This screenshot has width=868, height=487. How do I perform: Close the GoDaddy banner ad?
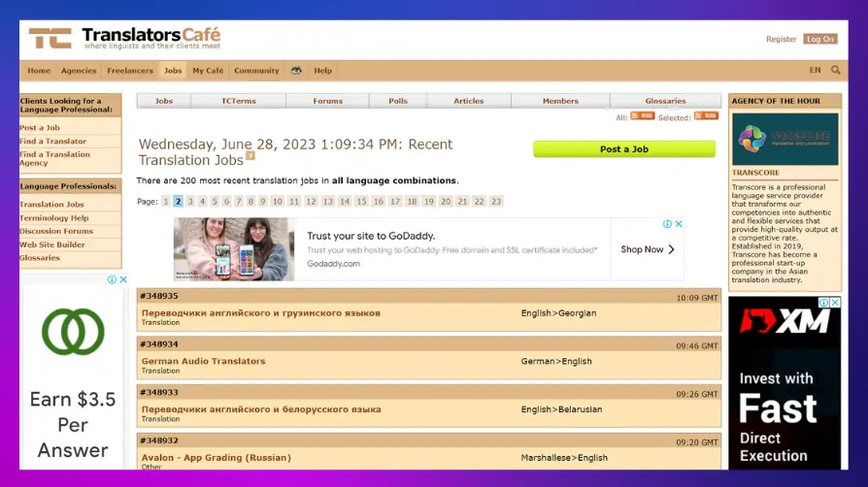click(679, 223)
